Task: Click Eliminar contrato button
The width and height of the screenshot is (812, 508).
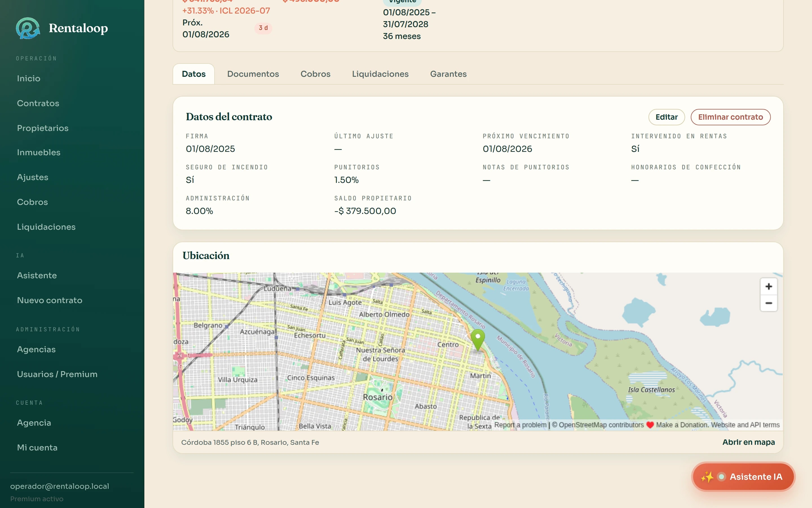Action: [731, 117]
